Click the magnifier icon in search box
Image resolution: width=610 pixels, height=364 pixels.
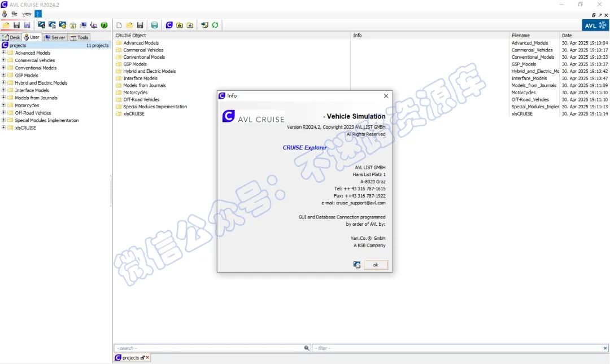307,348
